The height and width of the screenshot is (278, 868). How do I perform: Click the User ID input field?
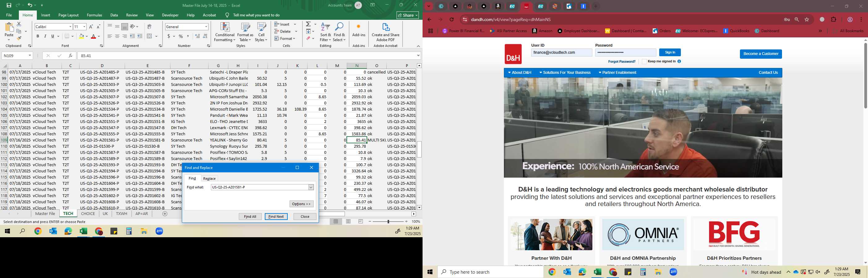[561, 53]
